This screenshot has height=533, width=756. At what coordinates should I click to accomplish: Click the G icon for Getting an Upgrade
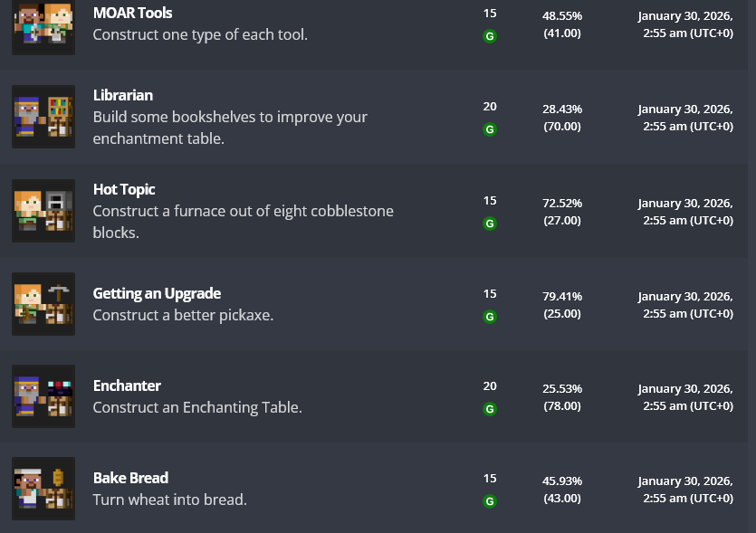point(490,317)
